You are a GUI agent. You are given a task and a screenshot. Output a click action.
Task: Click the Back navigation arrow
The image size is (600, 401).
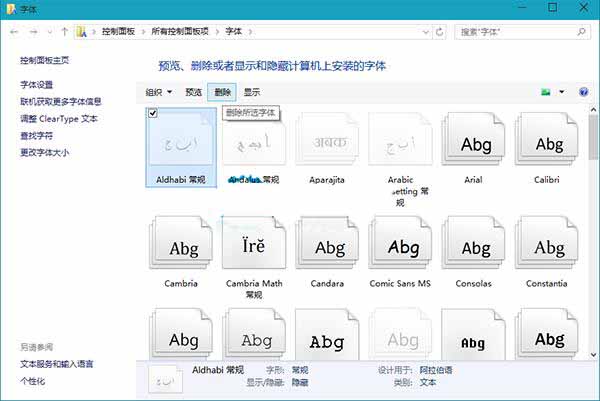pos(14,32)
